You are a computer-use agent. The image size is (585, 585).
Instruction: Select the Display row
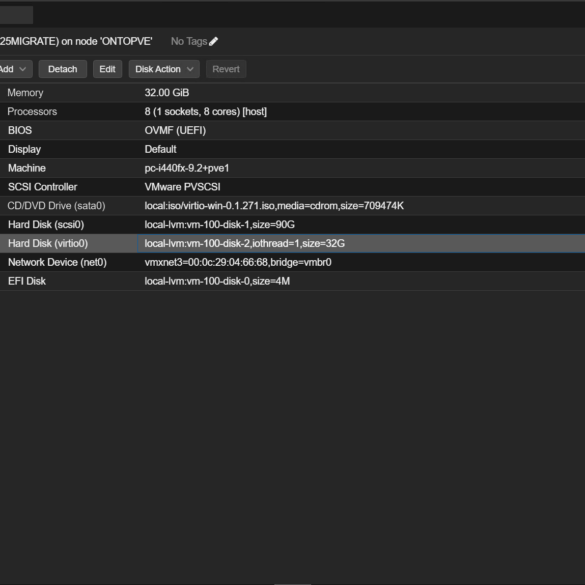point(292,149)
